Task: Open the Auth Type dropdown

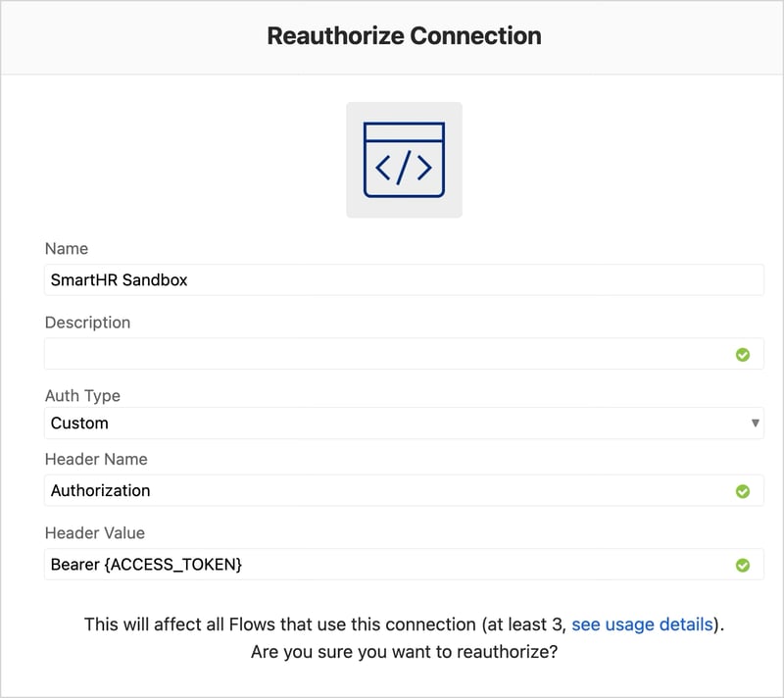Action: pyautogui.click(x=404, y=424)
